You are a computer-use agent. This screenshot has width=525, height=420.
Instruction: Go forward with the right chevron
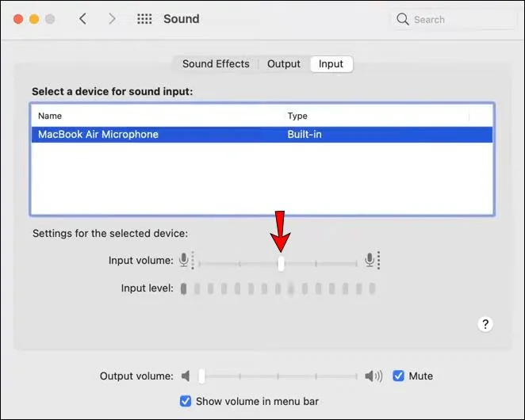coord(112,19)
